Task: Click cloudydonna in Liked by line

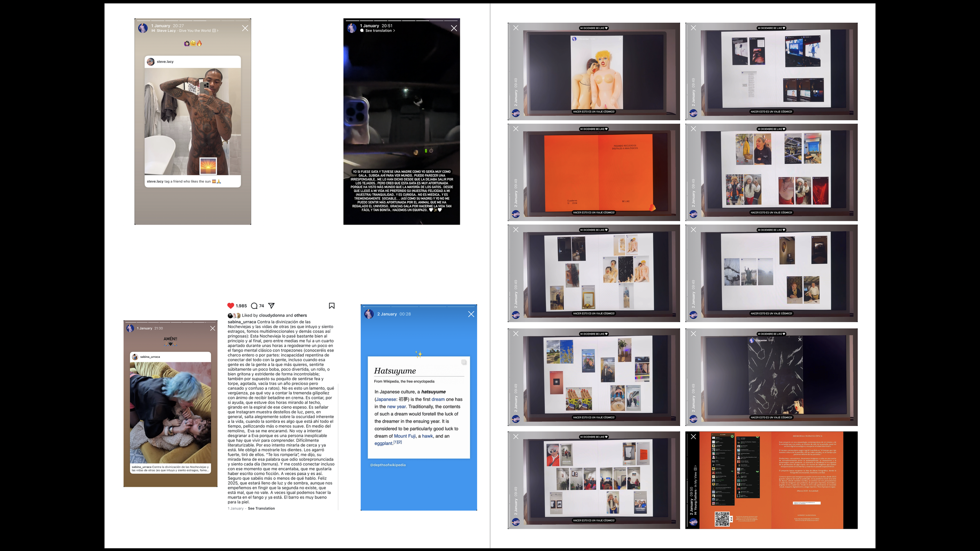Action: click(272, 315)
